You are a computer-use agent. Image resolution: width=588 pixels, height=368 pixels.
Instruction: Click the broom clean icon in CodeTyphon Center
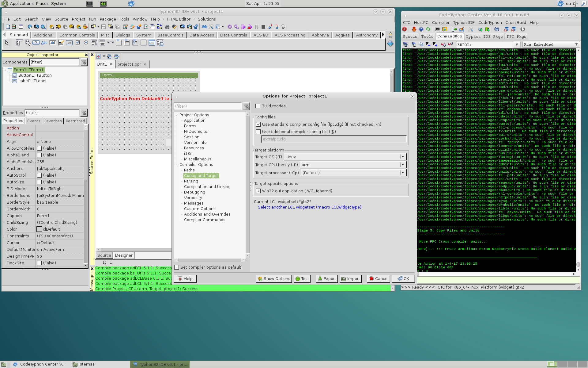pos(461,29)
